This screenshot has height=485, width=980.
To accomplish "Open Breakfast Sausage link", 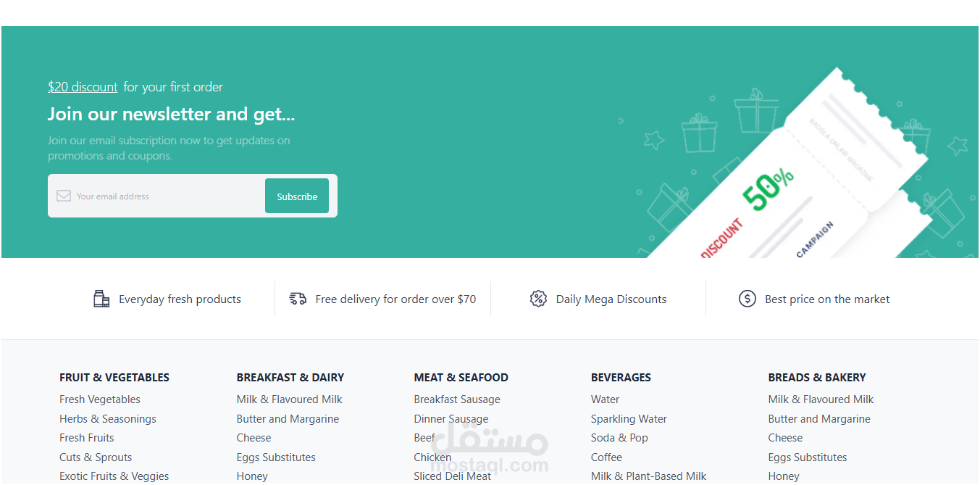I will click(457, 399).
